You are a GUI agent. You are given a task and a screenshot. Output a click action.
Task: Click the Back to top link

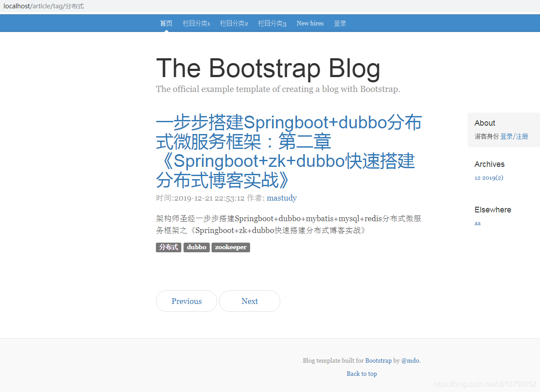point(362,374)
